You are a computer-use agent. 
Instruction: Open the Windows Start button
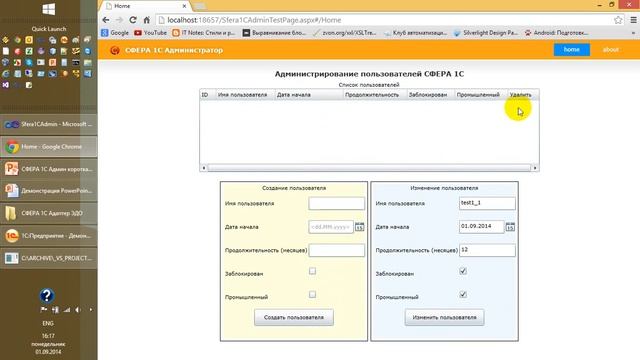point(49,9)
